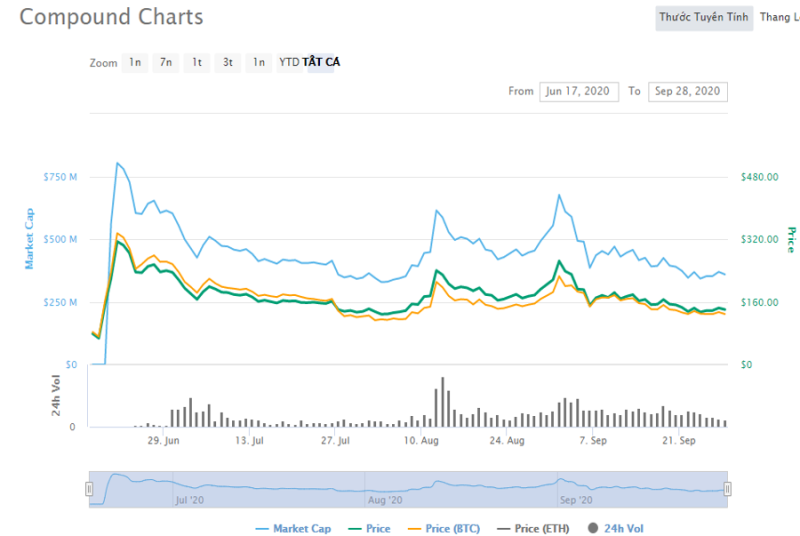This screenshot has width=800, height=536.
Task: Select the 1n one-day zoom button
Action: tap(135, 63)
